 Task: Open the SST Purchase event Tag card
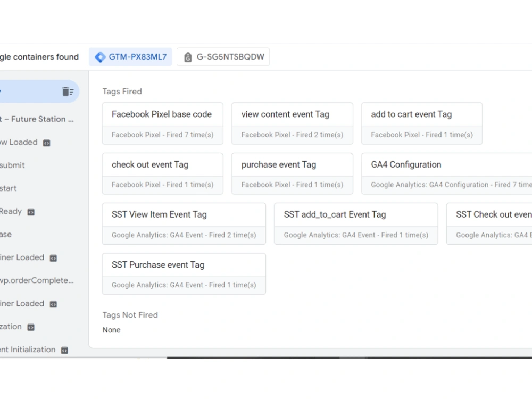184,273
